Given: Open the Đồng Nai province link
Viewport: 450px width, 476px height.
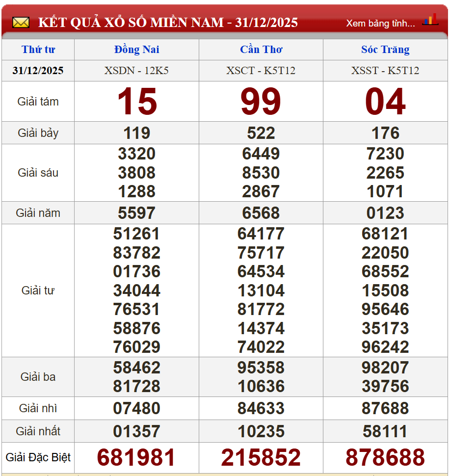Looking at the screenshot, I should (136, 50).
